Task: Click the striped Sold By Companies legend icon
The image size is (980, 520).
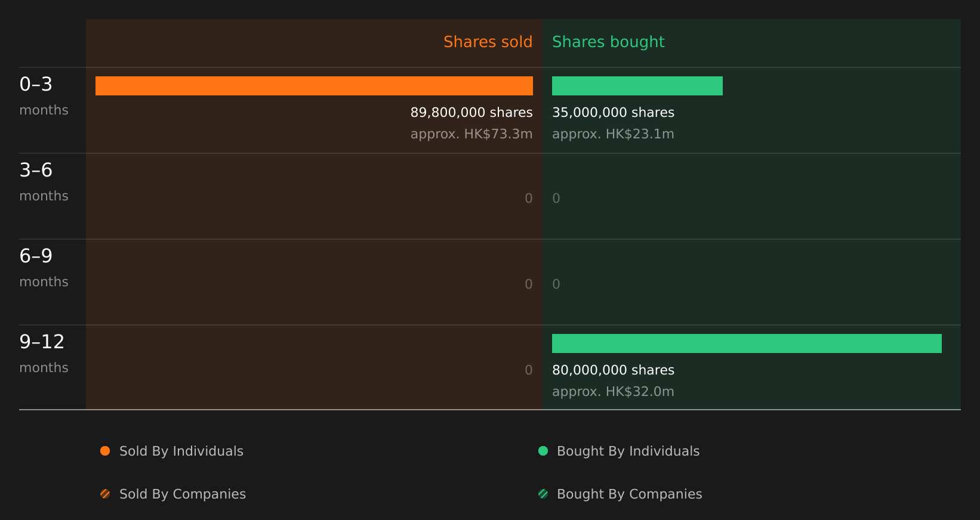Action: pos(105,494)
